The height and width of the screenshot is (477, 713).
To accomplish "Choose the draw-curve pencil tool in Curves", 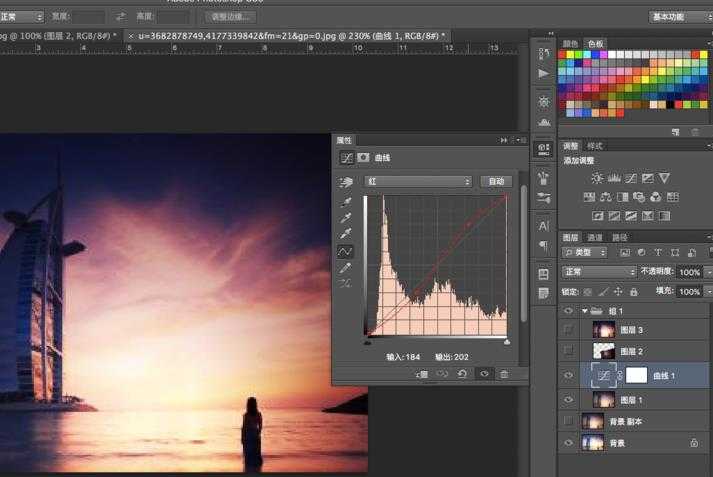I will 346,268.
